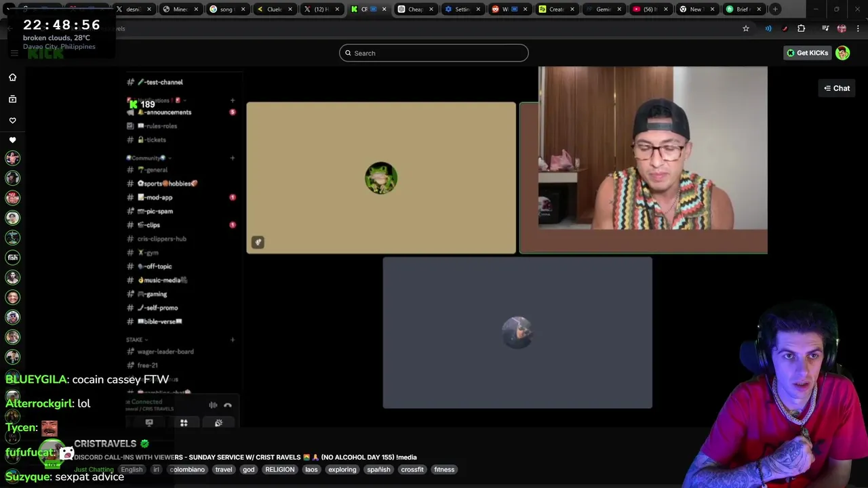Toggle Discord noise suppression waveform icon

[213, 405]
